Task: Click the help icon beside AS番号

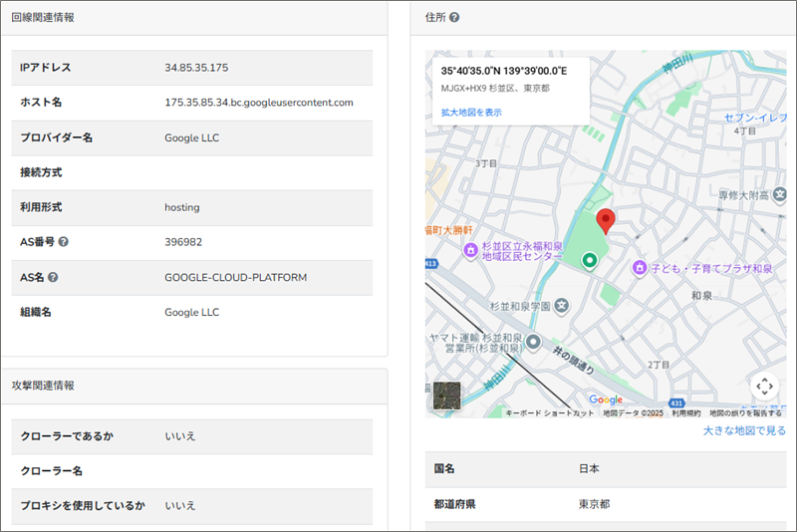Action: (64, 242)
